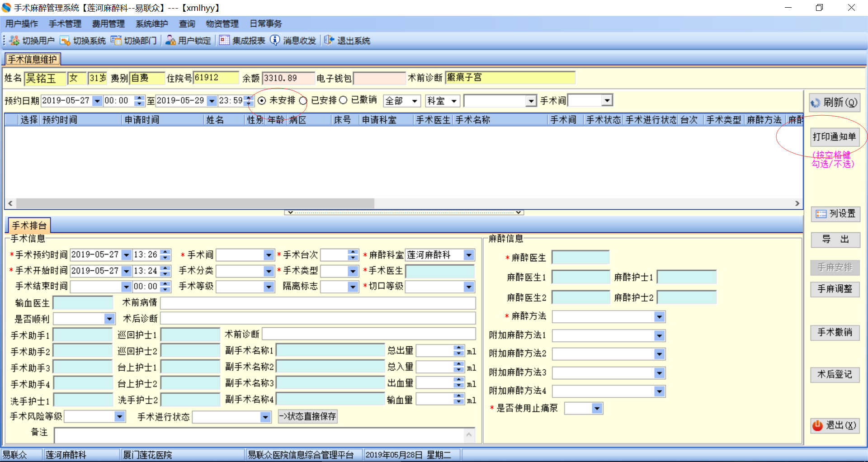Click the 用户锁定 user lock icon

coord(170,41)
